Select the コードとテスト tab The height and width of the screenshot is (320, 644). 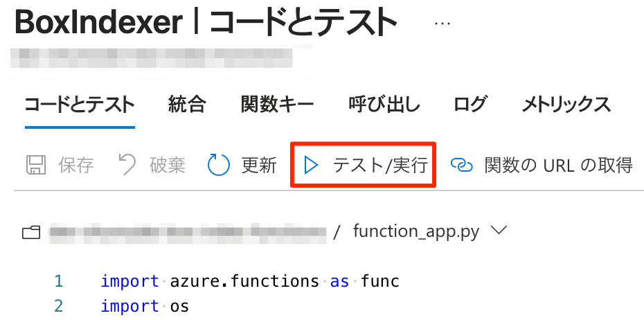pos(80,105)
